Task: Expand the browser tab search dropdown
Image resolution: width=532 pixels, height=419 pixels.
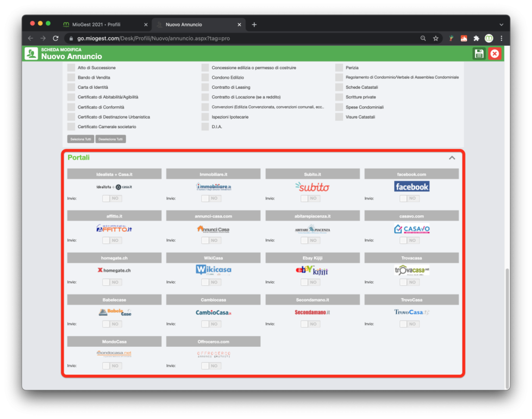Action: click(501, 24)
